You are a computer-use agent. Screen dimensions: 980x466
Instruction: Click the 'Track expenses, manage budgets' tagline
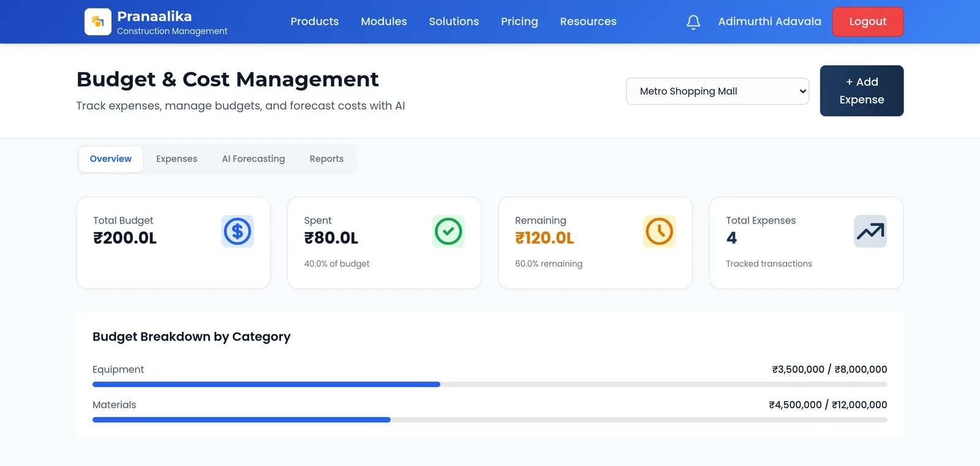click(x=241, y=106)
